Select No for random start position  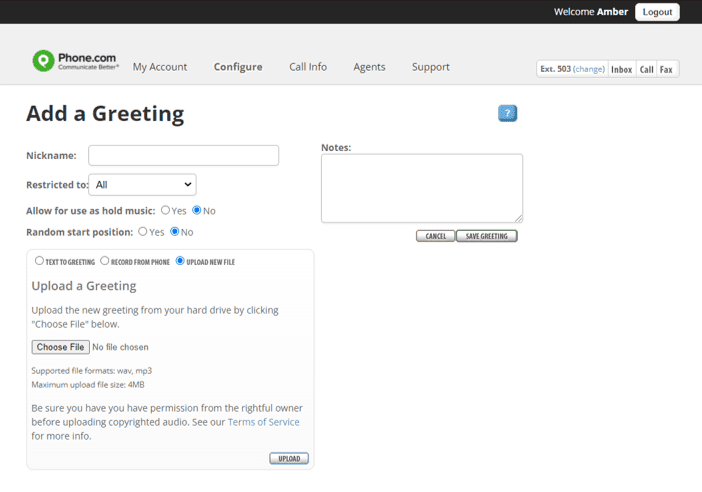(x=175, y=231)
